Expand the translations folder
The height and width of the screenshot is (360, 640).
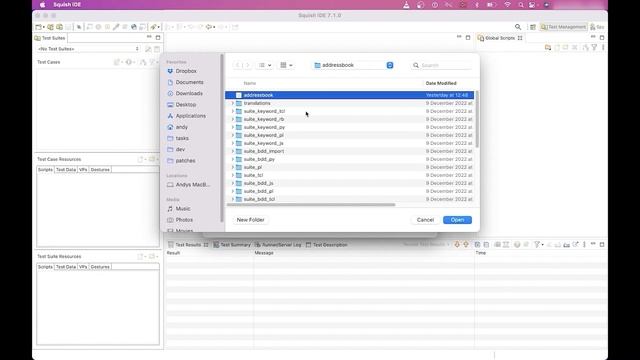point(233,103)
